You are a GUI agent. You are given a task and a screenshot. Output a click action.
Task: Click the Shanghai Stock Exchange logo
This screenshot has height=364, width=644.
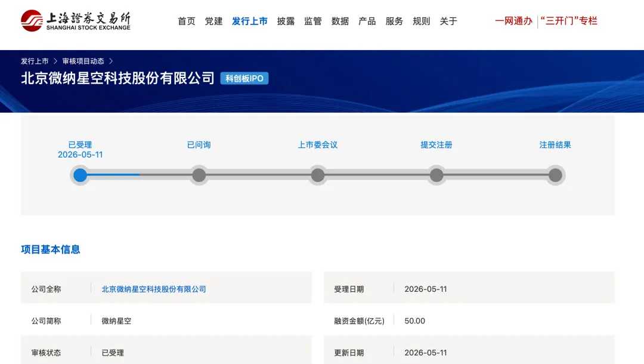76,20
